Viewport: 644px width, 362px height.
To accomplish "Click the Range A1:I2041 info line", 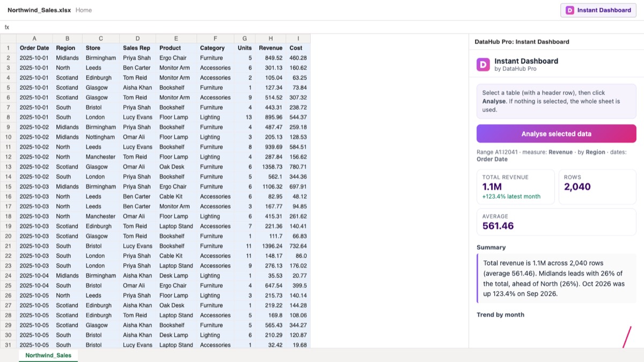I will 552,156.
